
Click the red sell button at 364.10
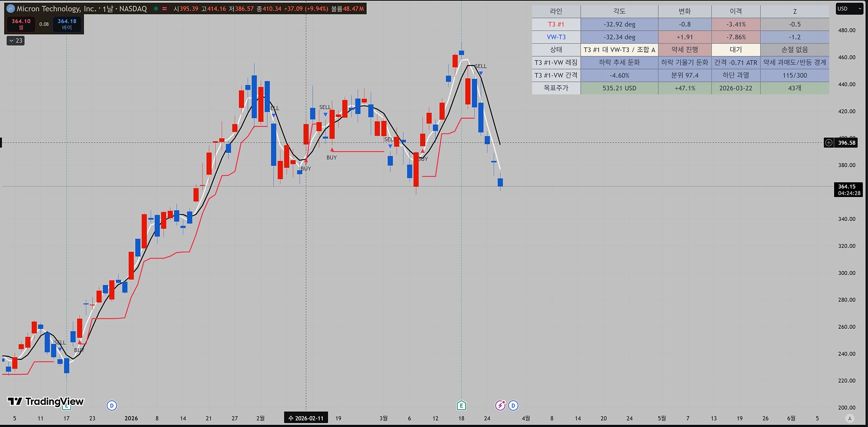(x=21, y=24)
